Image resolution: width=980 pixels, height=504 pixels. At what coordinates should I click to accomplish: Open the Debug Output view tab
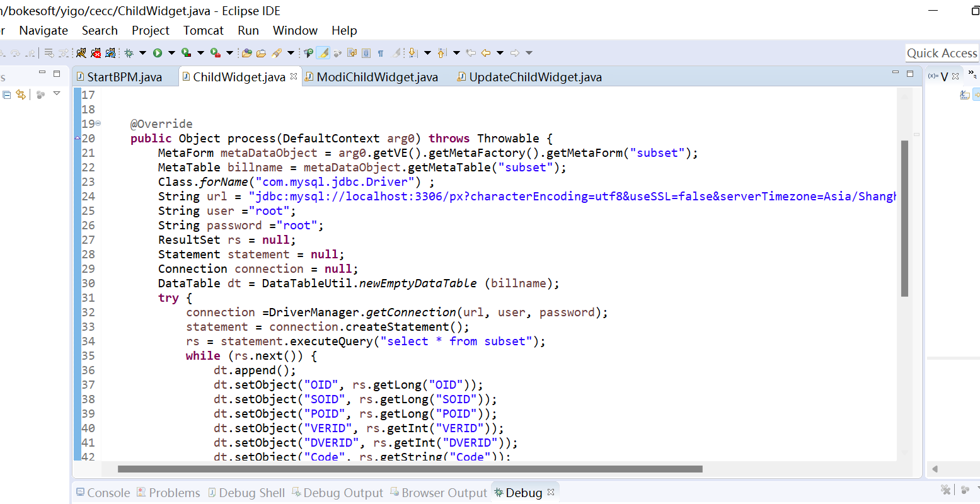[x=337, y=493]
